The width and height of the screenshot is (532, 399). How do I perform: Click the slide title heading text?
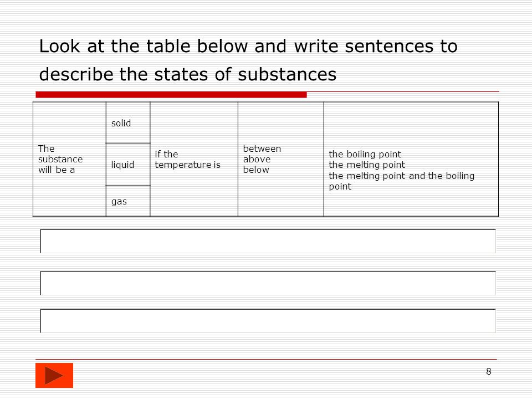[x=248, y=60]
